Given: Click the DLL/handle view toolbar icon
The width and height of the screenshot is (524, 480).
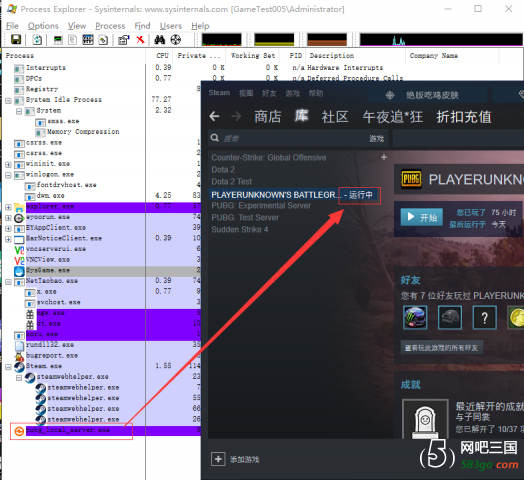Looking at the screenshot, I should (x=103, y=40).
